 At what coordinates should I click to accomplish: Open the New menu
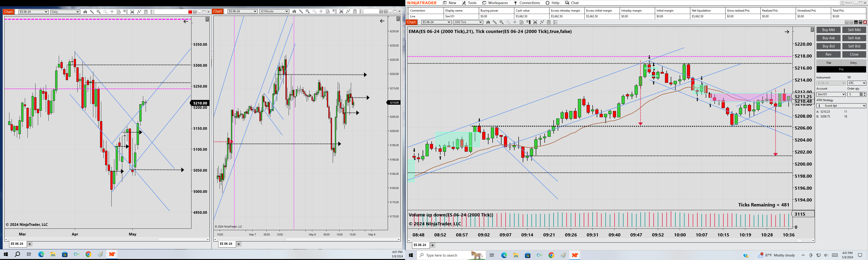tap(450, 3)
